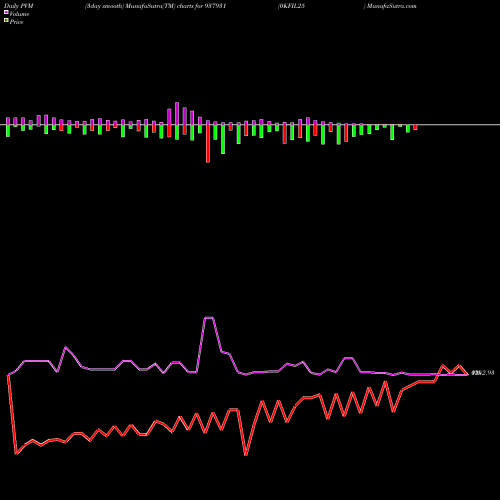Click the 'Daily PVM' chart title

[19, 6]
